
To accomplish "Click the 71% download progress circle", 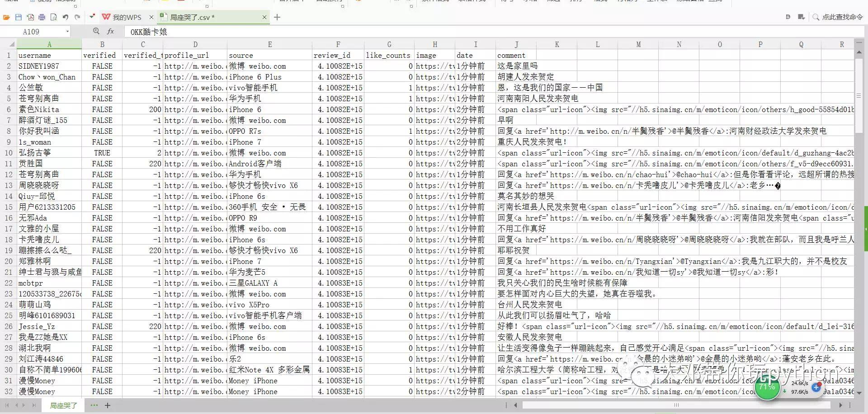I will tap(767, 387).
